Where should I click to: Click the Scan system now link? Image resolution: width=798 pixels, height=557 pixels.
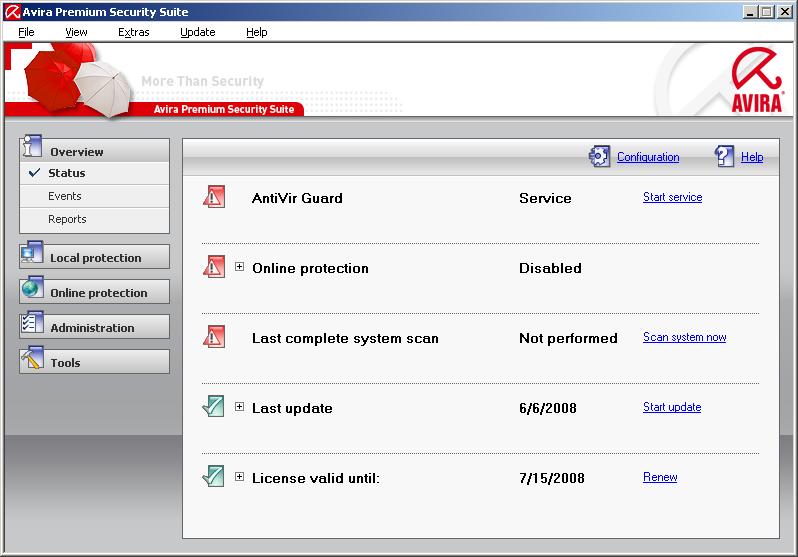click(684, 337)
